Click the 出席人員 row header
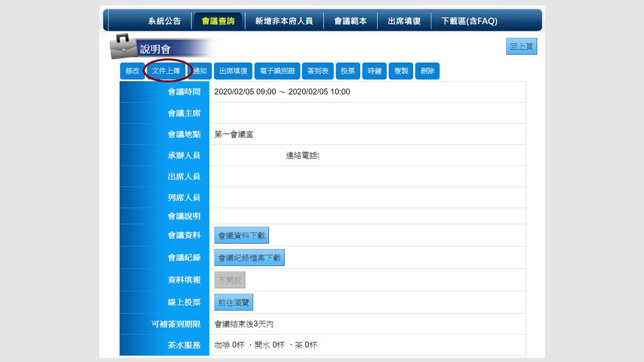This screenshot has height=362, width=644. point(165,176)
